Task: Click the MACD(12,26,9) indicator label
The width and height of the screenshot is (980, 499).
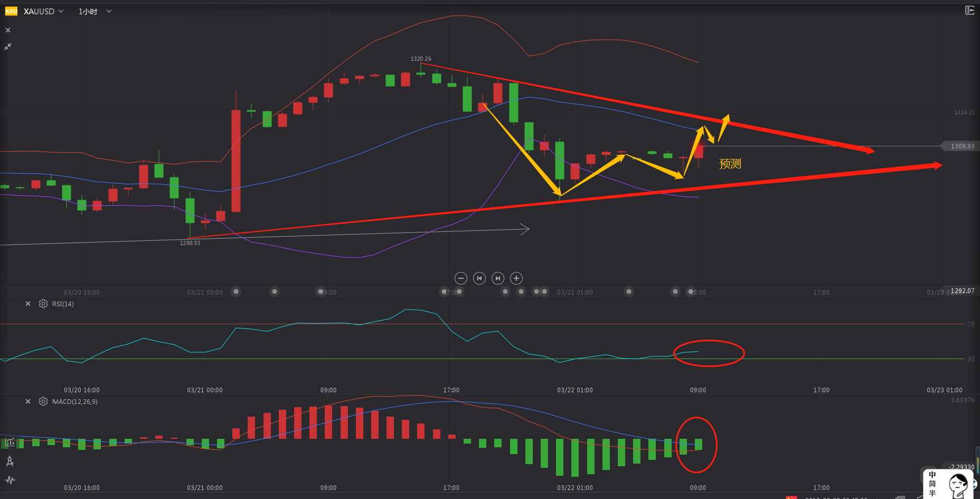Action: coord(74,402)
